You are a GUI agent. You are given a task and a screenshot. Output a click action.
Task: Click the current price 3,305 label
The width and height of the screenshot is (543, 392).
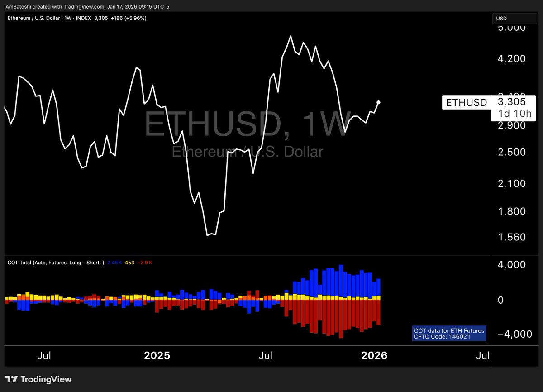[x=511, y=101]
